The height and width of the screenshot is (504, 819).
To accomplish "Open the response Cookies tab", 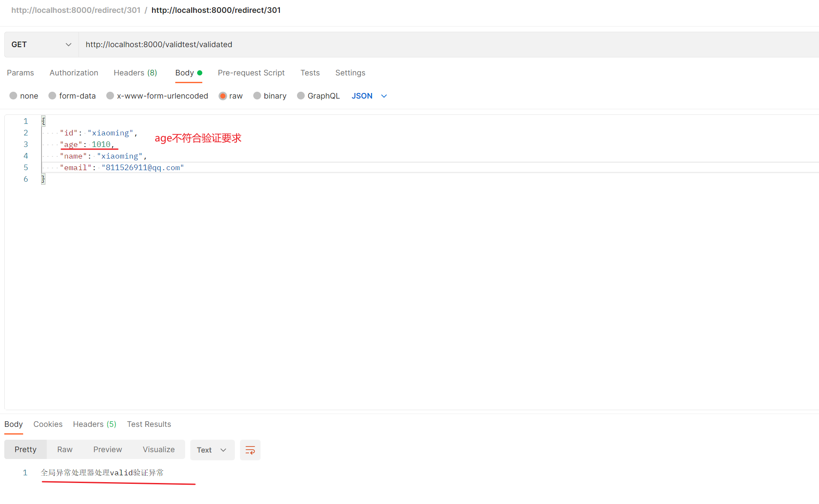I will [48, 424].
